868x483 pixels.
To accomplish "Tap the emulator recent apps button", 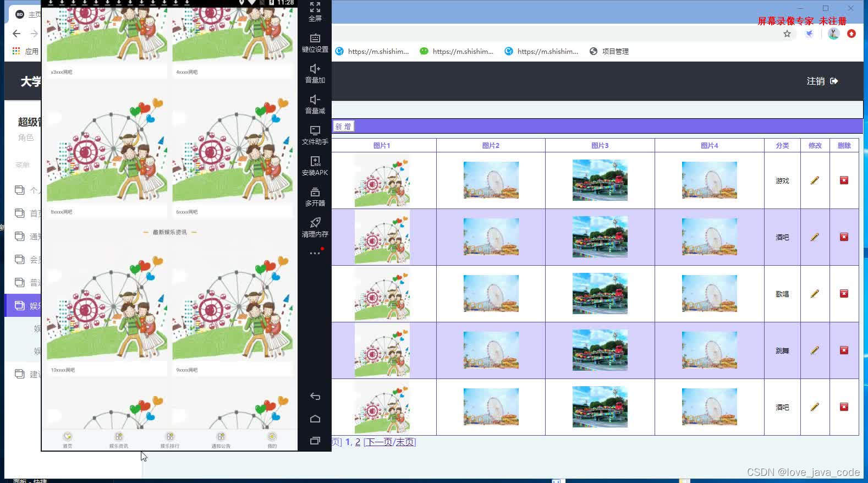I will click(315, 441).
